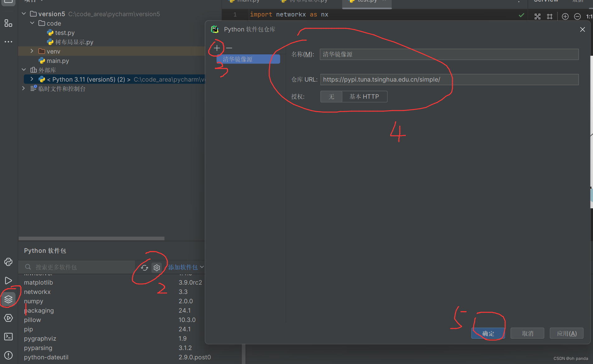Viewport: 593px width, 364px height.
Task: Open the Services sidebar icon
Action: click(8, 318)
